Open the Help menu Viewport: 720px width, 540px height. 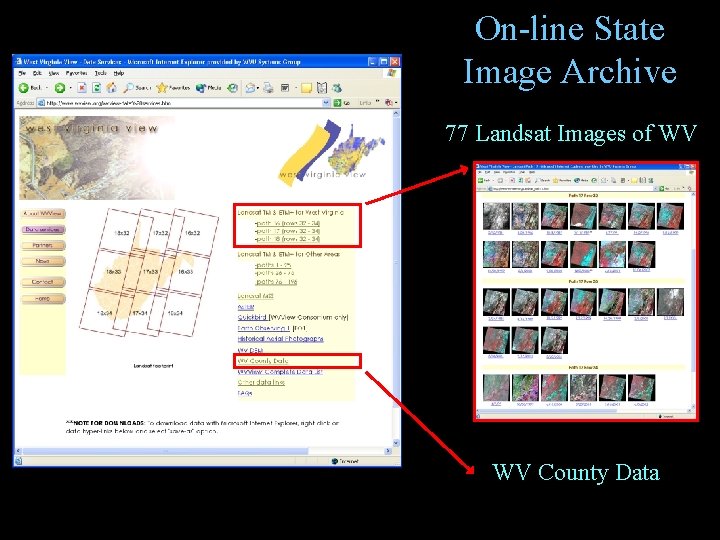click(x=119, y=73)
